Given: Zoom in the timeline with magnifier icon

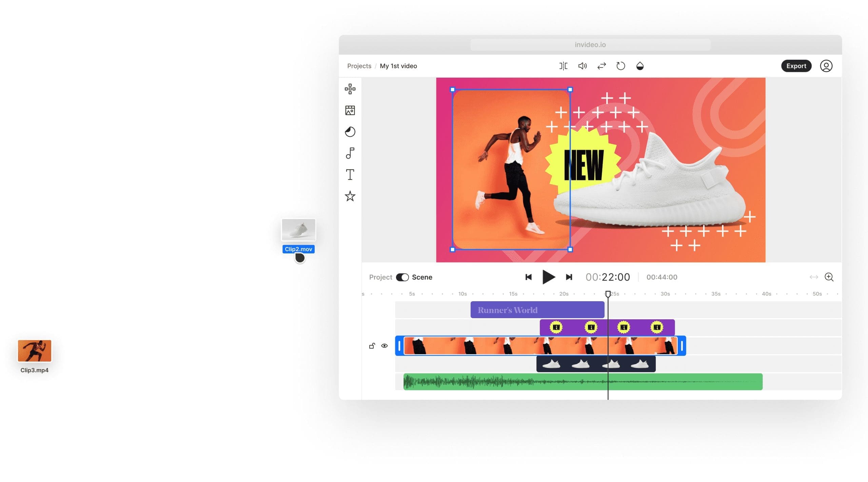Looking at the screenshot, I should [829, 277].
